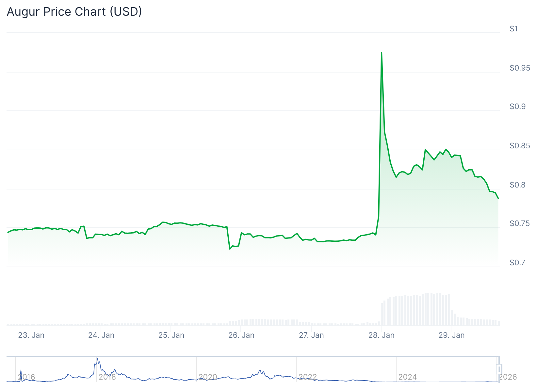Image resolution: width=537 pixels, height=392 pixels.
Task: Click the 25. Jan x-axis label
Action: [x=171, y=335]
